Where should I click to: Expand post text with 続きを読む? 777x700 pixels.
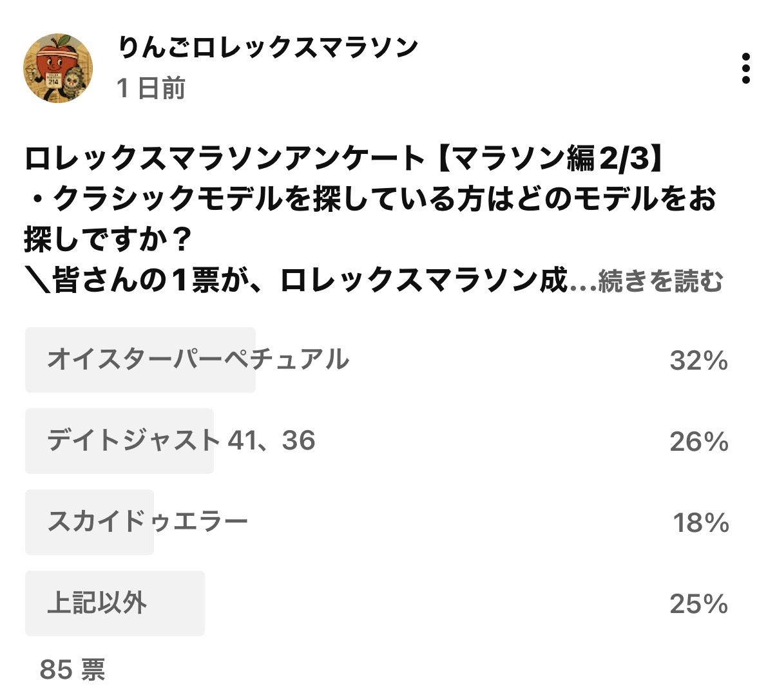tap(660, 281)
